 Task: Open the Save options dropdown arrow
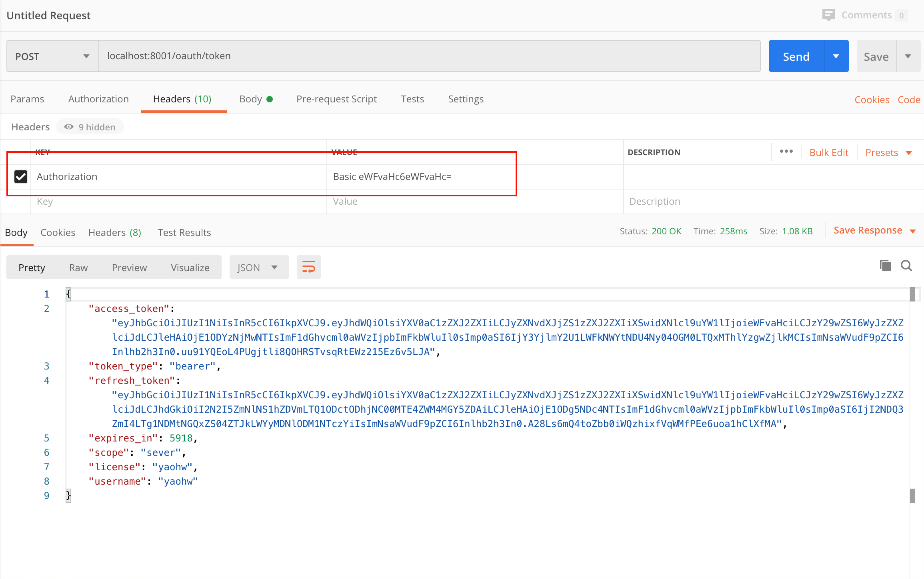908,56
